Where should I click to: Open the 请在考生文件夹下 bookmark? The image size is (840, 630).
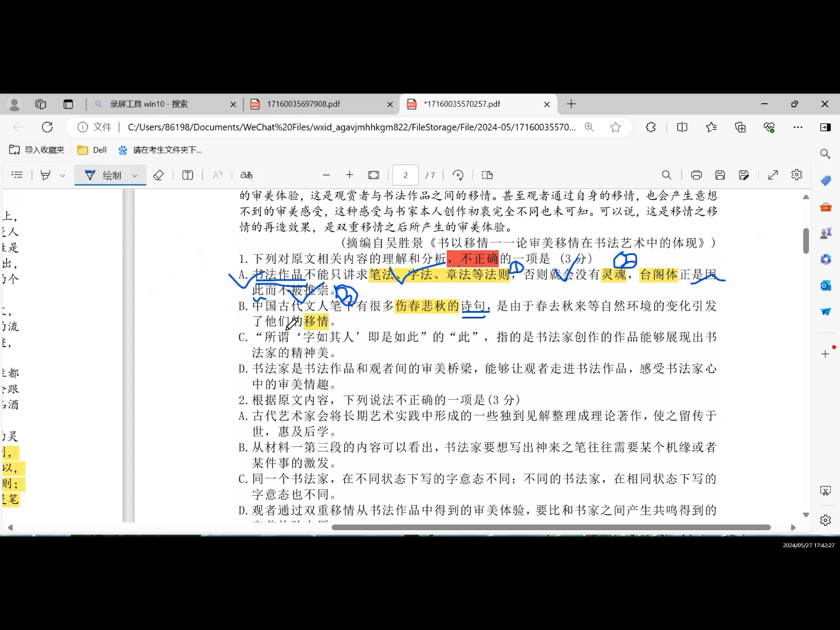pyautogui.click(x=160, y=150)
